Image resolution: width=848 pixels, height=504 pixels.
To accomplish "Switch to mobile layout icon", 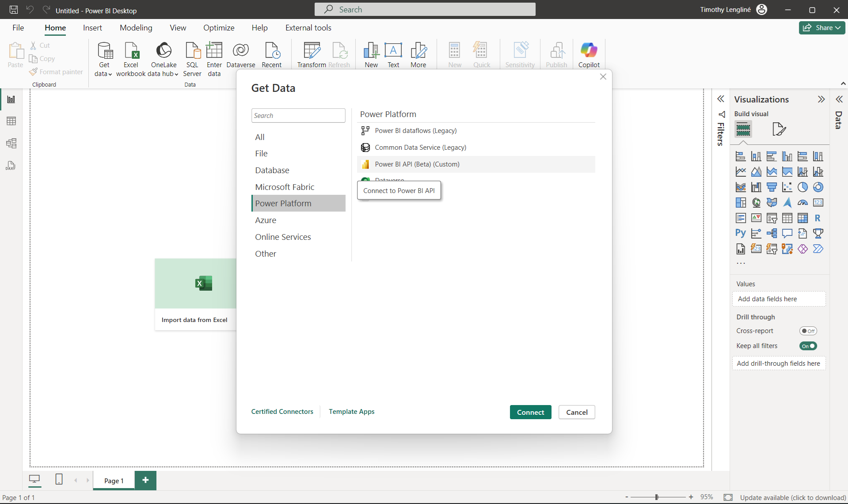I will coord(59,479).
